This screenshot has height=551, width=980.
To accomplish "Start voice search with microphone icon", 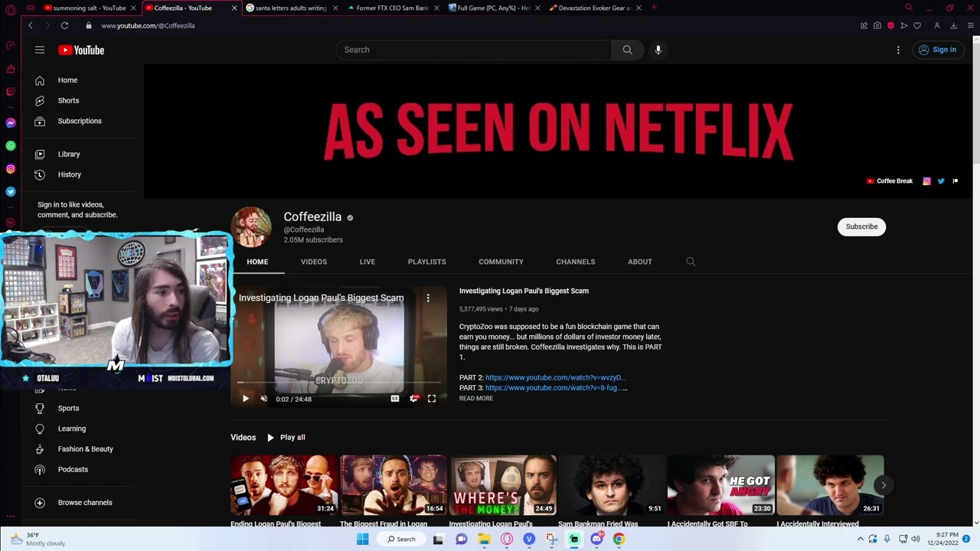I will pyautogui.click(x=658, y=50).
